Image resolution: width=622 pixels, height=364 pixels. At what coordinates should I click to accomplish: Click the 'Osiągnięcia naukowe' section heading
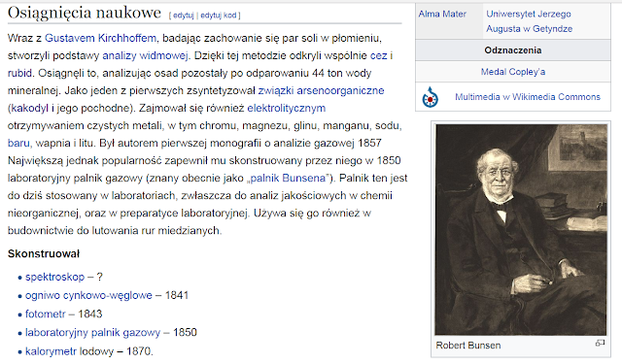click(x=85, y=13)
